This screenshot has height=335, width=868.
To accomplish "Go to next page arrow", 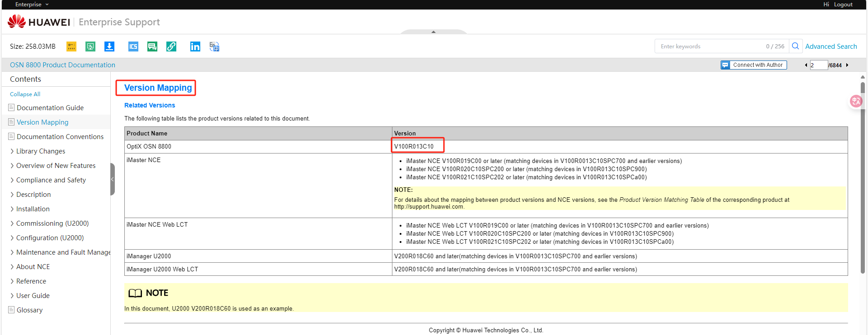I will 847,65.
